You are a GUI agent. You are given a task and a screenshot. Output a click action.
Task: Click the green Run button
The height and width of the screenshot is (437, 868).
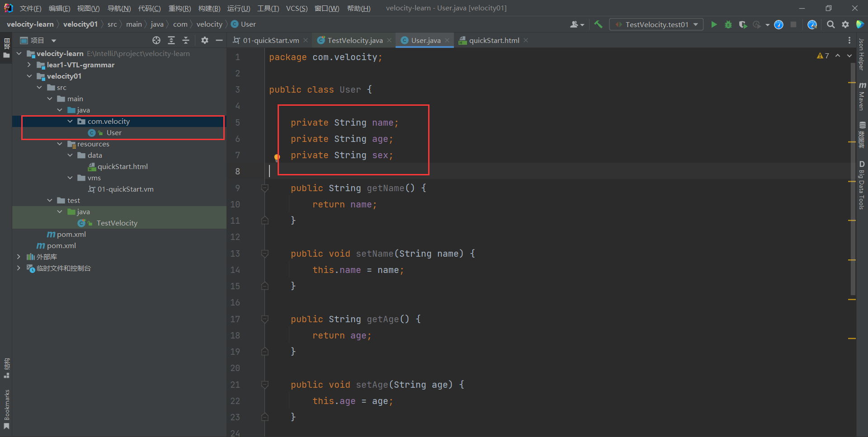(714, 24)
